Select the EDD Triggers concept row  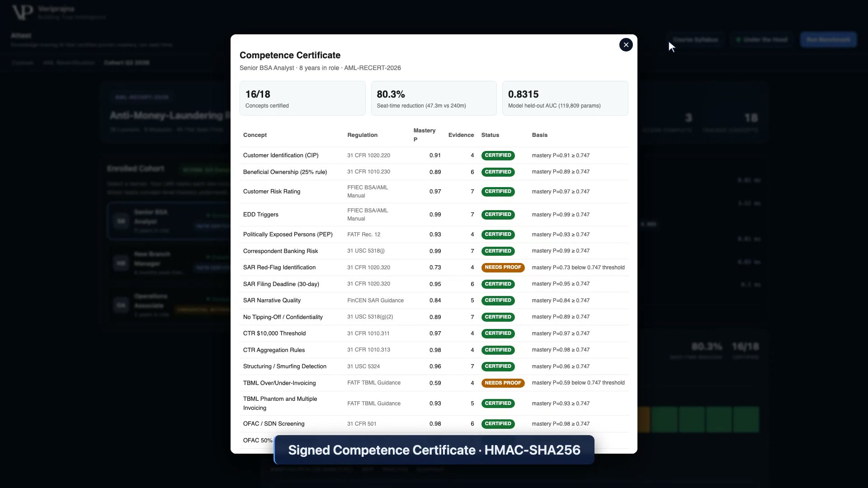pyautogui.click(x=434, y=215)
